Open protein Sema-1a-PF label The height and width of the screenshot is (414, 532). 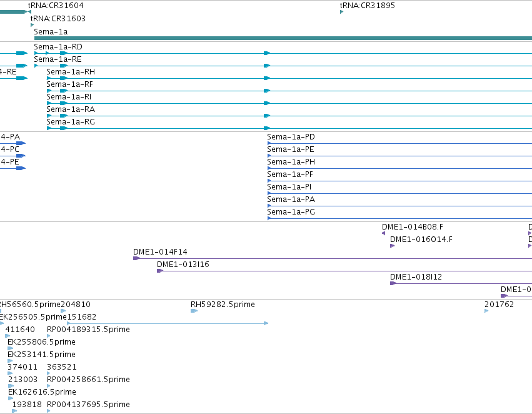(290, 174)
